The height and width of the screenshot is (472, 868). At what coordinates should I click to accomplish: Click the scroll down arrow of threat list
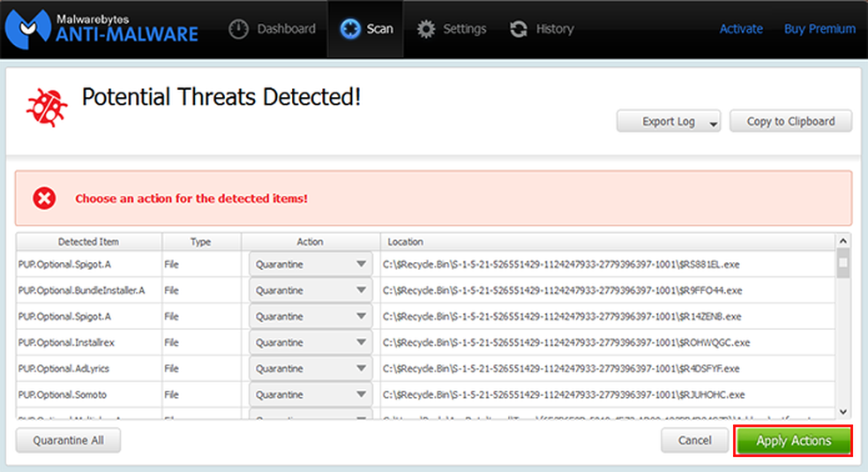(x=843, y=411)
